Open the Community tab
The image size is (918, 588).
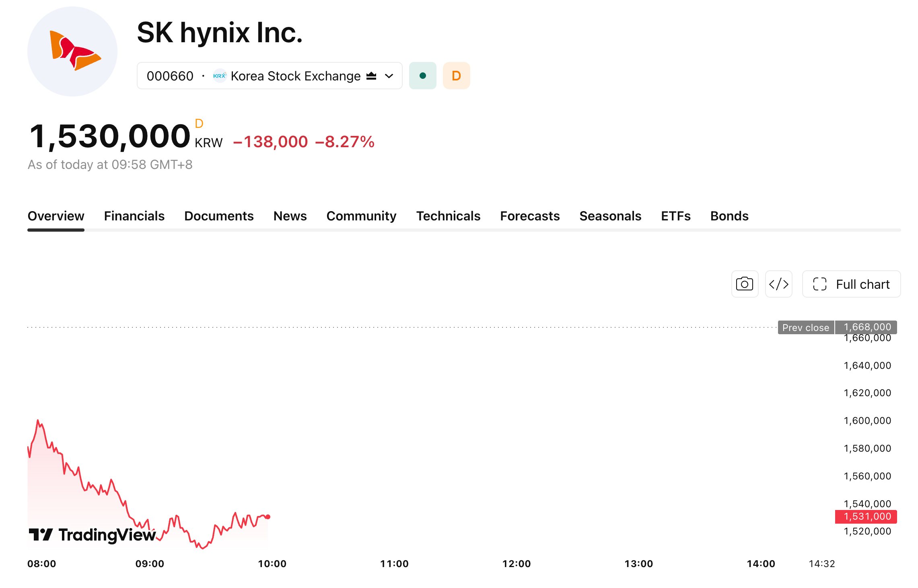click(x=361, y=216)
